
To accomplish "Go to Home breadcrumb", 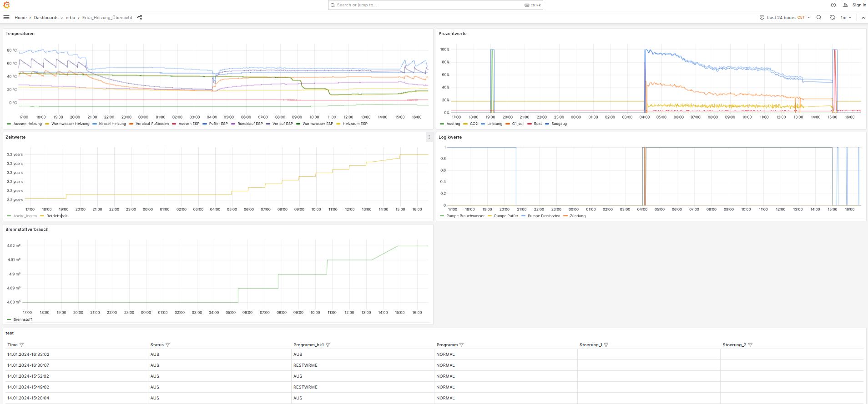I will coord(20,17).
